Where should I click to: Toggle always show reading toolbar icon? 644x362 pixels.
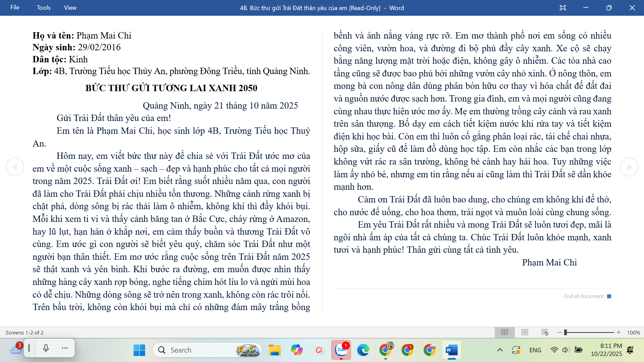point(563,8)
